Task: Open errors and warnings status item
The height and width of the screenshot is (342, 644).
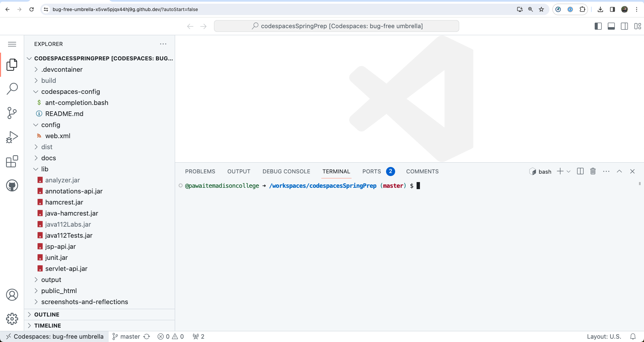Action: coord(171,336)
